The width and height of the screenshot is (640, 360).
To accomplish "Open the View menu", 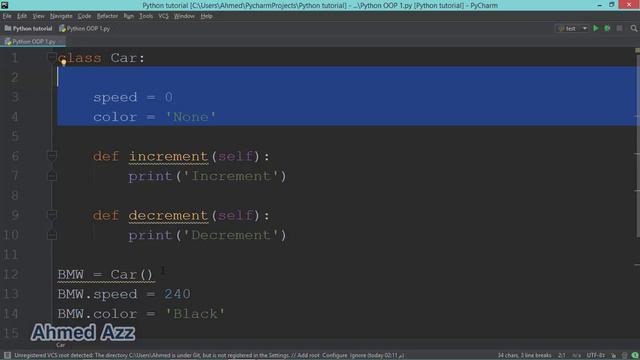I will 38,16.
